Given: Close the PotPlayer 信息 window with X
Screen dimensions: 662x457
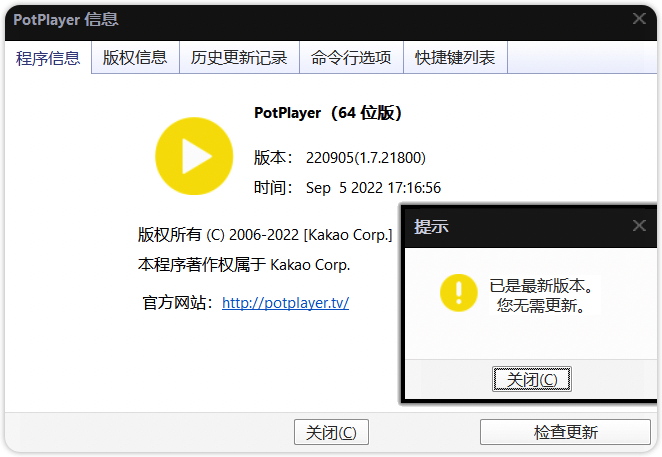Looking at the screenshot, I should [639, 19].
